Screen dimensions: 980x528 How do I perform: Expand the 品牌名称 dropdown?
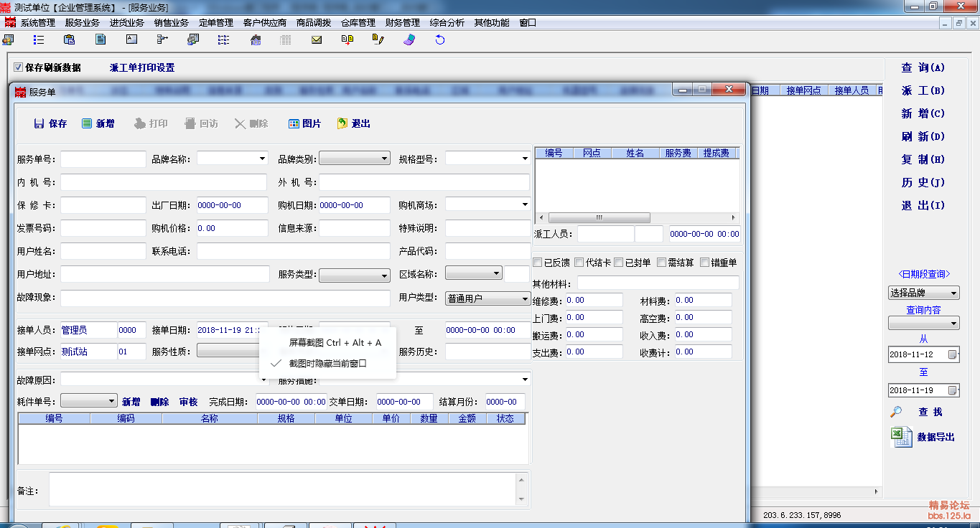263,159
